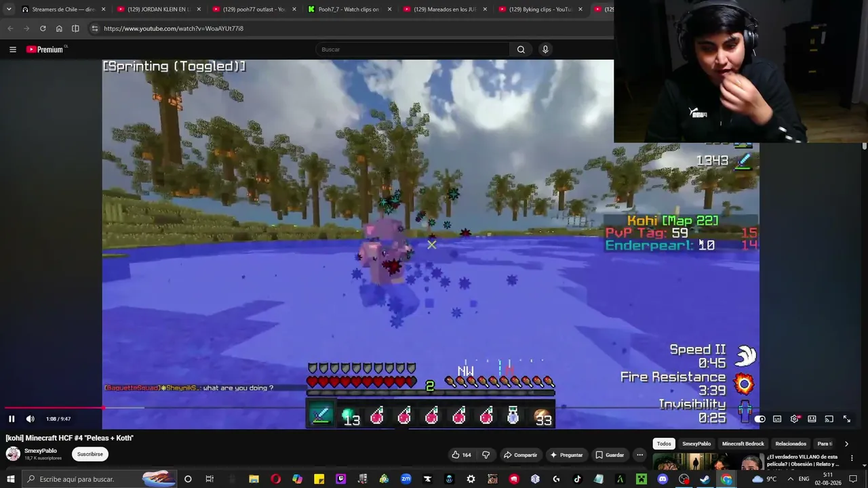Pause the YouTube video
Viewport: 868px width, 488px height.
[x=12, y=419]
